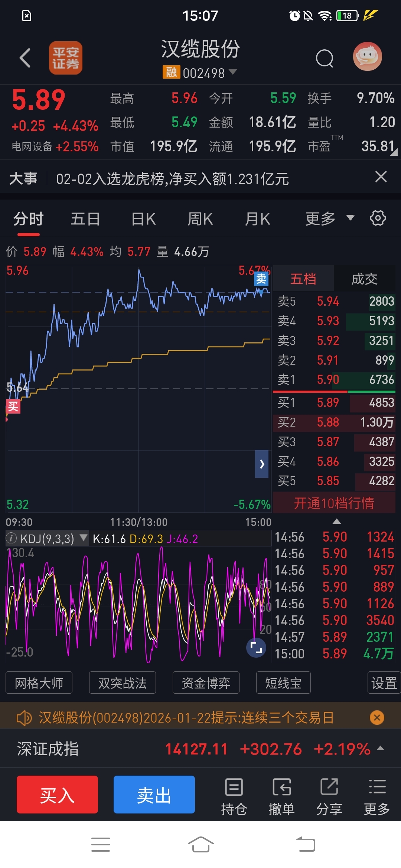Screen dimensions: 401x868
Task: Tap the blue 卖出 button
Action: point(154,795)
